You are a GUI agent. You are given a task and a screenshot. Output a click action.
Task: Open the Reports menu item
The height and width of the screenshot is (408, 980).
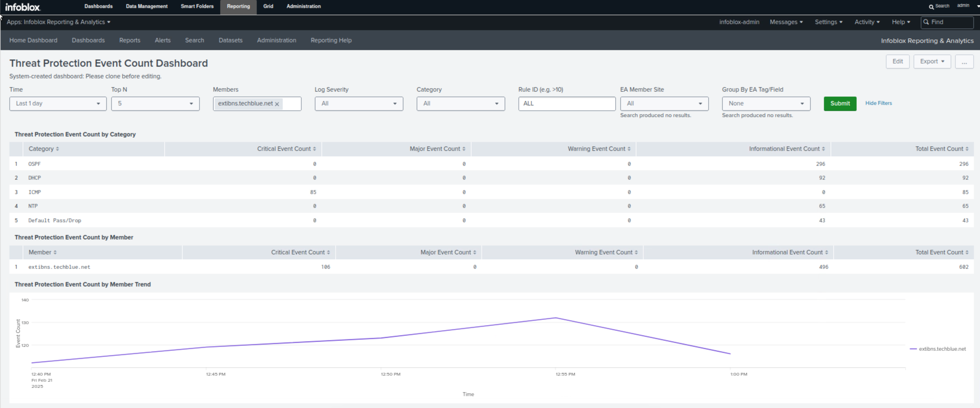[x=129, y=40]
